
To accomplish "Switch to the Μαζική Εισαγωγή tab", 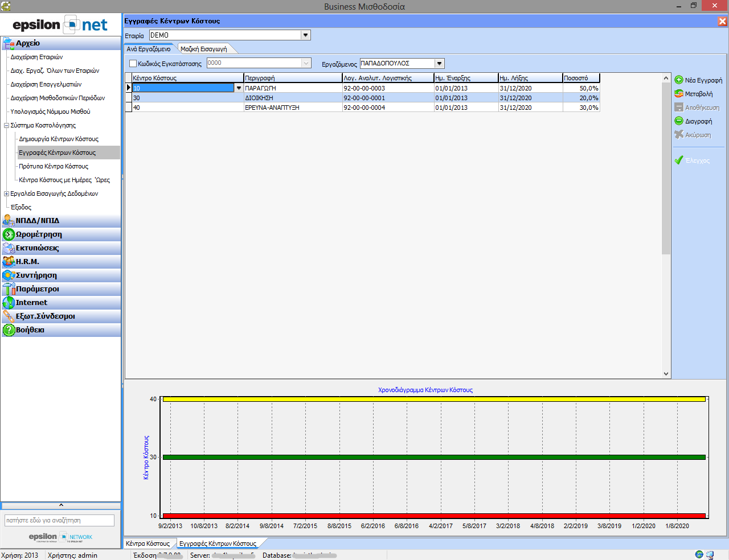I will (x=204, y=49).
